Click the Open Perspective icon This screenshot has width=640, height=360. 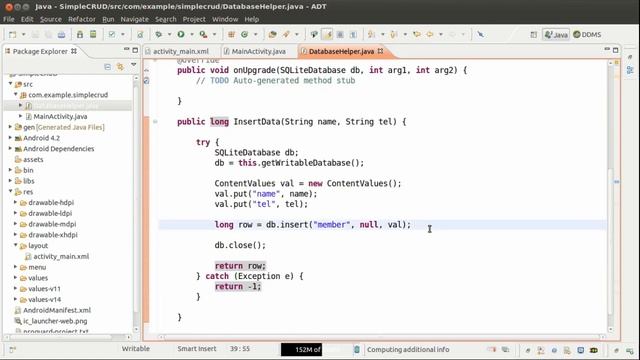pyautogui.click(x=533, y=35)
